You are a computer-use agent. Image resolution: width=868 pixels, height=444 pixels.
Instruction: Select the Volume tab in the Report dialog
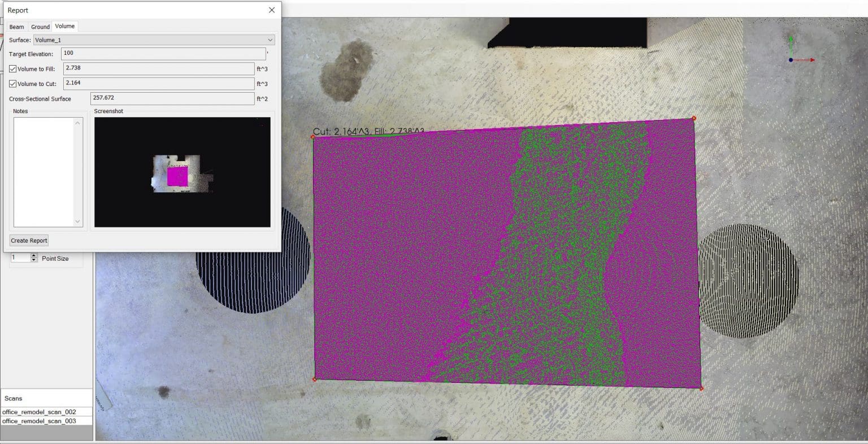[64, 25]
